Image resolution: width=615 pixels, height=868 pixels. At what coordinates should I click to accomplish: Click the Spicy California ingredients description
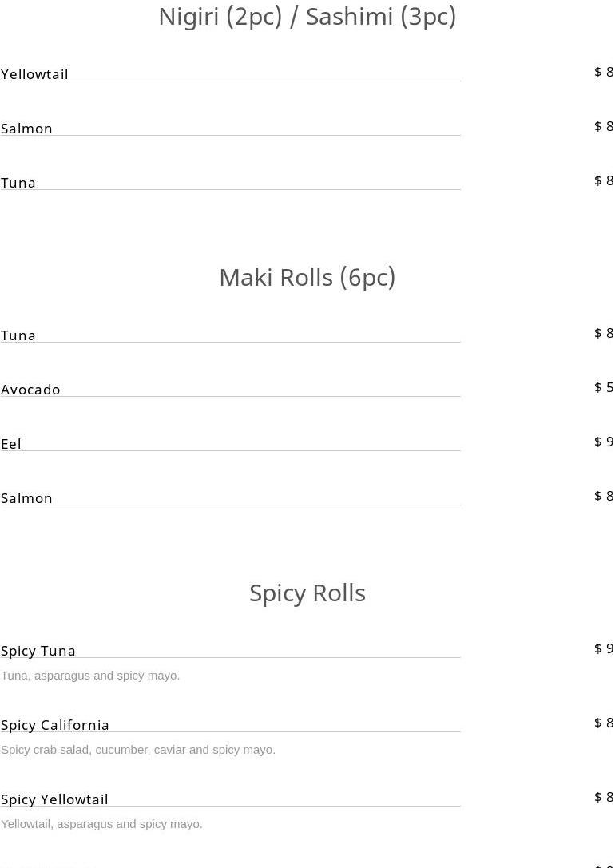[x=138, y=750]
